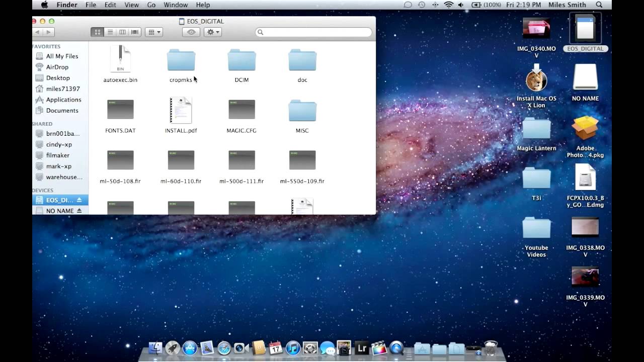The image size is (644, 362).
Task: Open the Window menu
Action: coord(176,5)
